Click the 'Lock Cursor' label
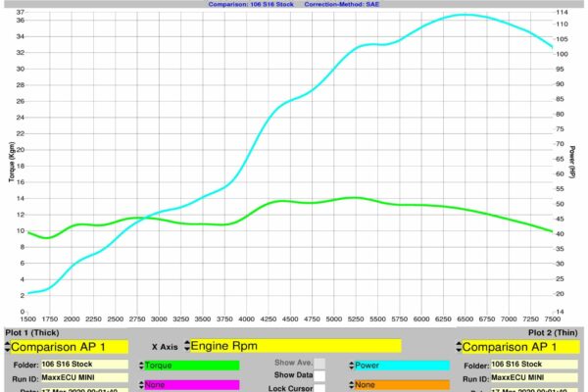 (291, 388)
